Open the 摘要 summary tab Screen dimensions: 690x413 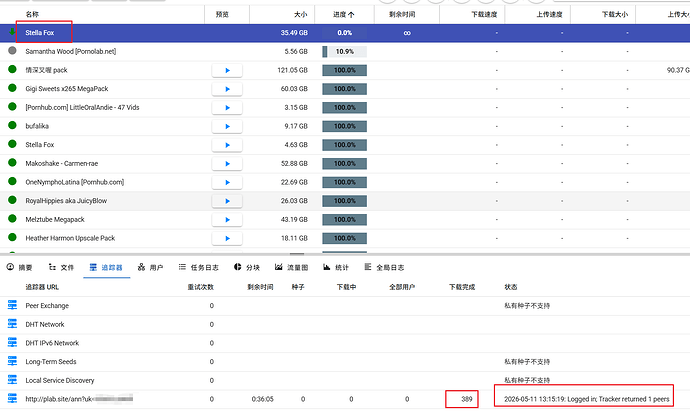click(x=20, y=267)
